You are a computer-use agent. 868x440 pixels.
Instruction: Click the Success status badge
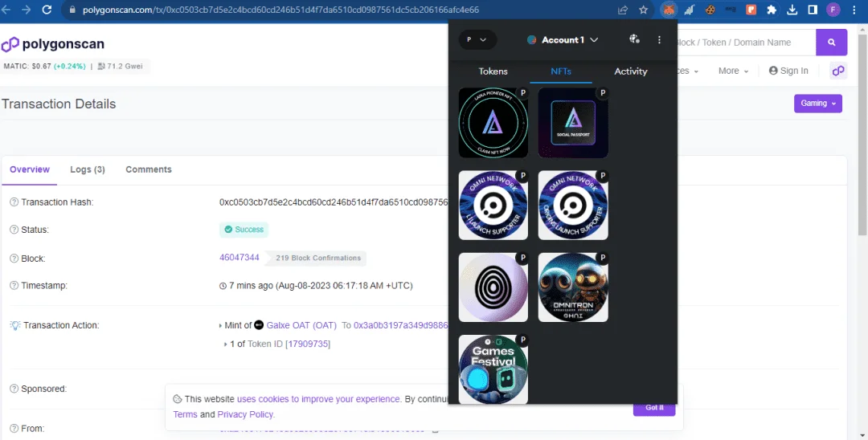click(244, 230)
